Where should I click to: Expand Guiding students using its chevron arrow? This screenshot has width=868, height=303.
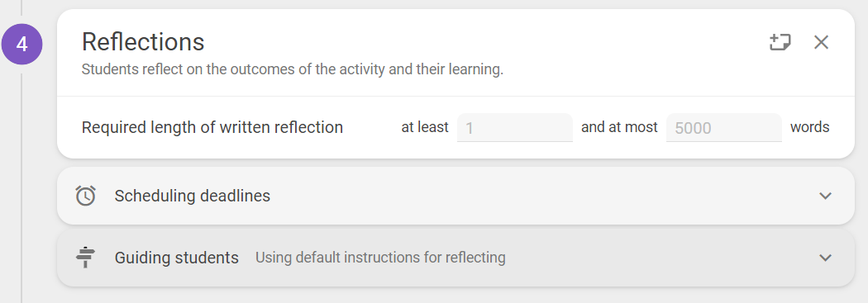(x=825, y=258)
